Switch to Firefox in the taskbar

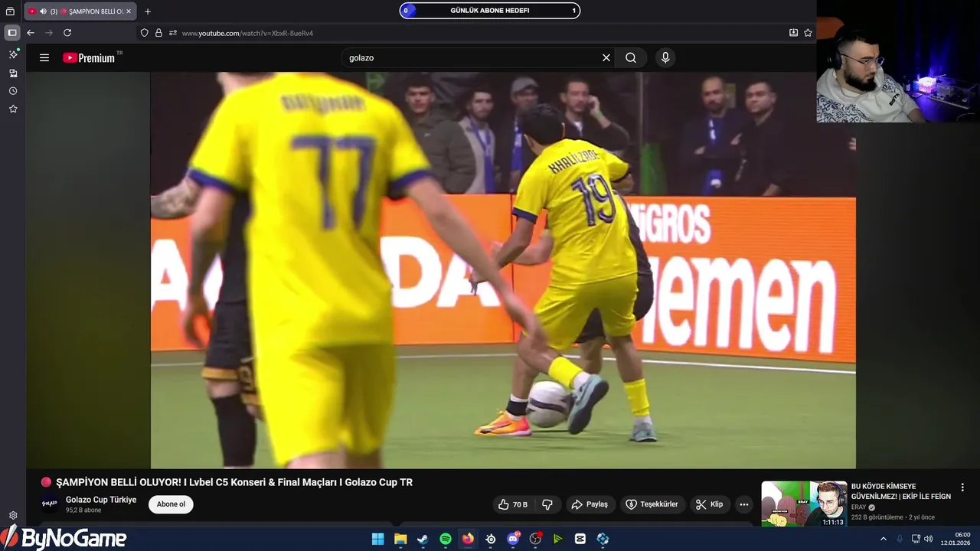point(468,539)
